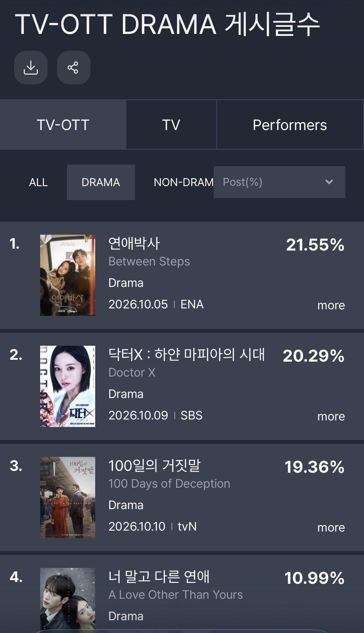Click the download icon button
Screen dimensions: 364x633
[31, 68]
